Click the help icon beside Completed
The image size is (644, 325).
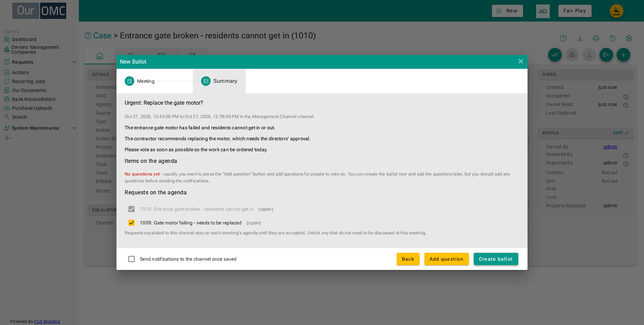(626, 97)
